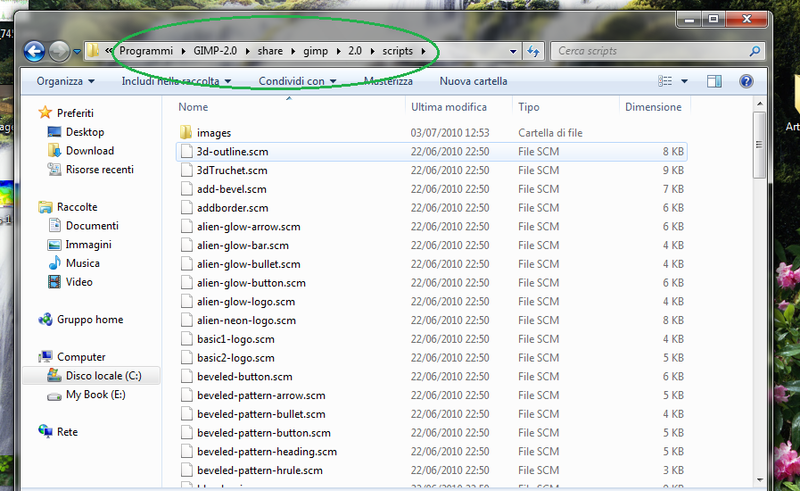The width and height of the screenshot is (800, 491).
Task: Open the Help question mark icon
Action: [746, 81]
